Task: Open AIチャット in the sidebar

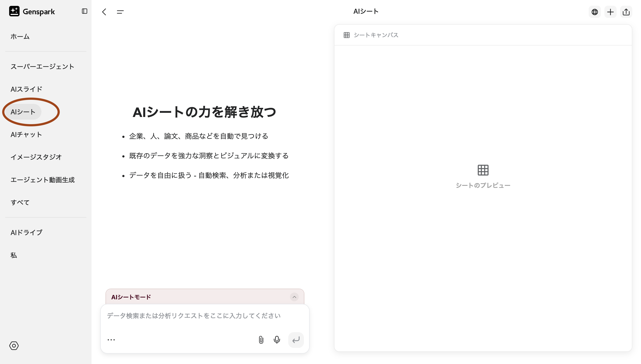Action: pos(26,134)
